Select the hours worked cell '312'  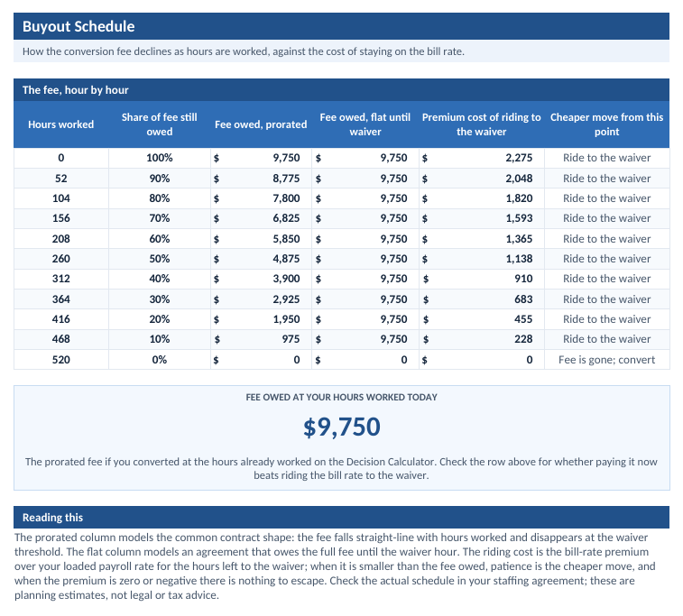point(61,279)
